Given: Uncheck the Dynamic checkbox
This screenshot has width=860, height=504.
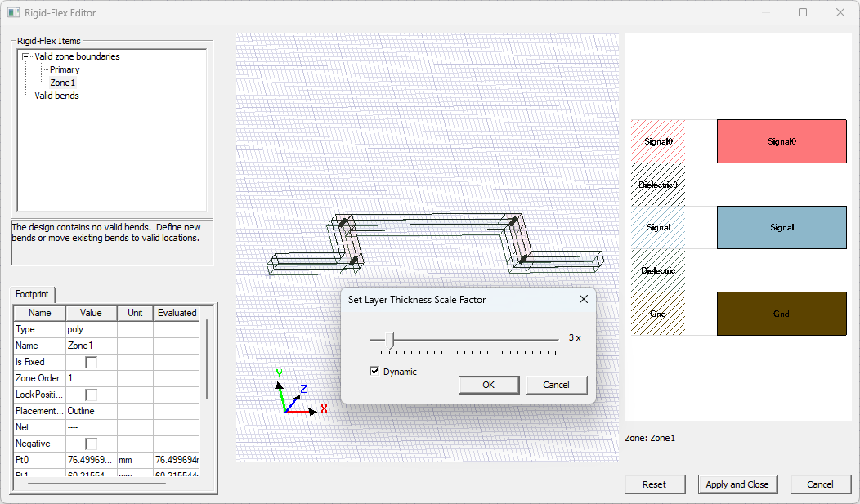Looking at the screenshot, I should coord(375,371).
